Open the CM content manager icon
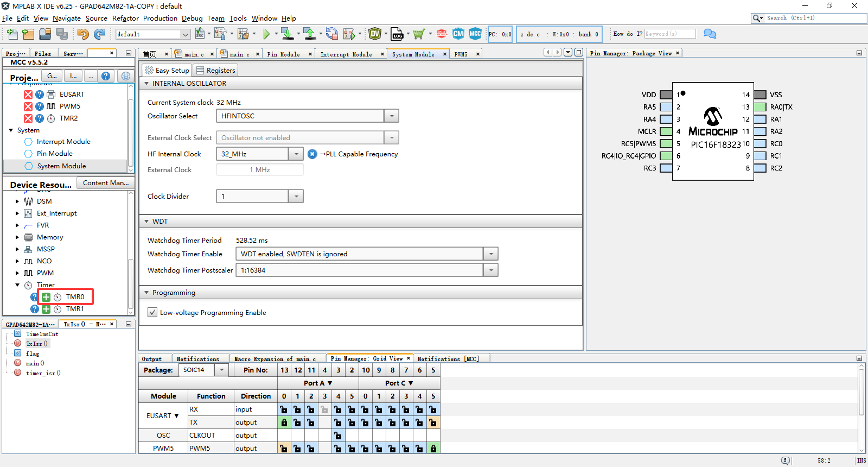 (458, 34)
